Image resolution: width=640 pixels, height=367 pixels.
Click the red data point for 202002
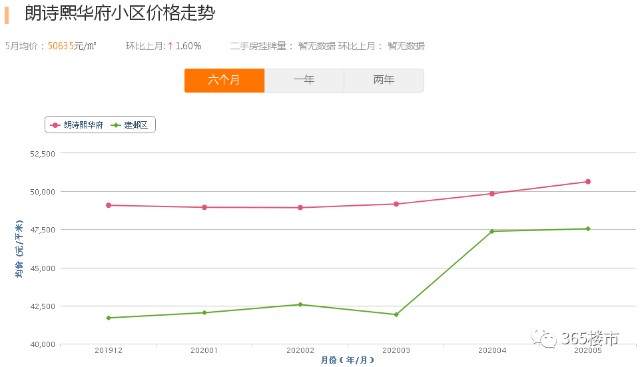300,208
